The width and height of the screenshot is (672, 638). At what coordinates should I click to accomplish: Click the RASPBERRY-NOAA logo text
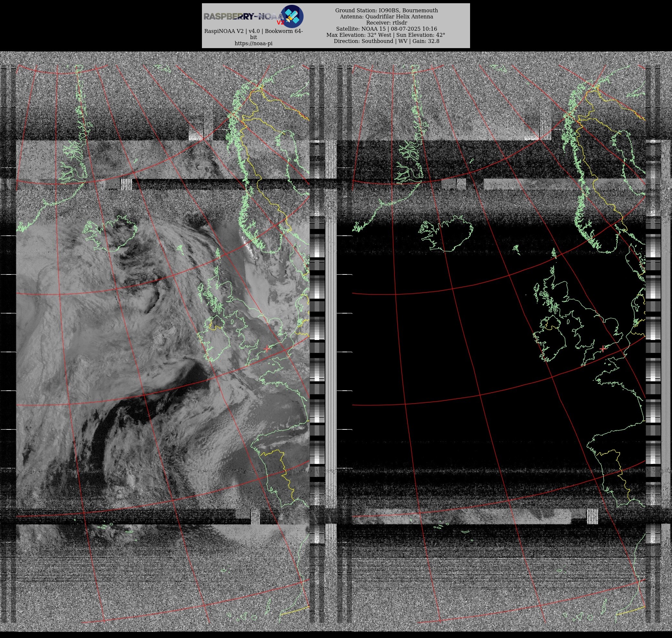(x=244, y=17)
